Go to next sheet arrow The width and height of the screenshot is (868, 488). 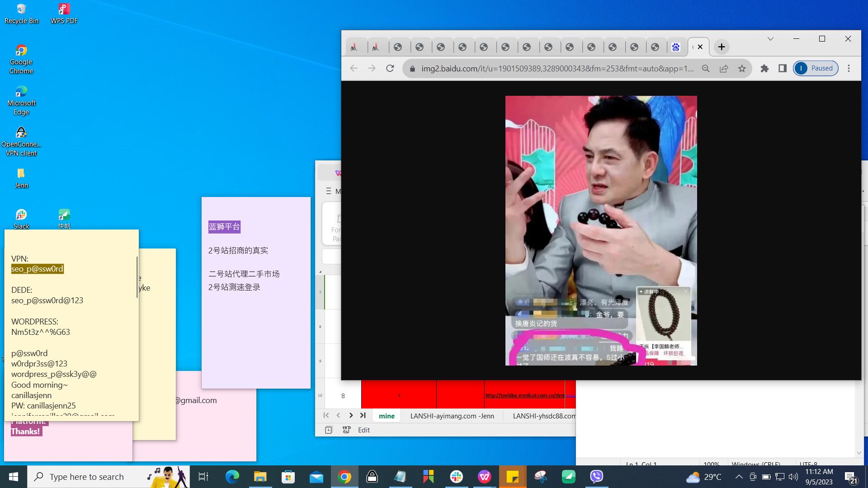pos(351,415)
